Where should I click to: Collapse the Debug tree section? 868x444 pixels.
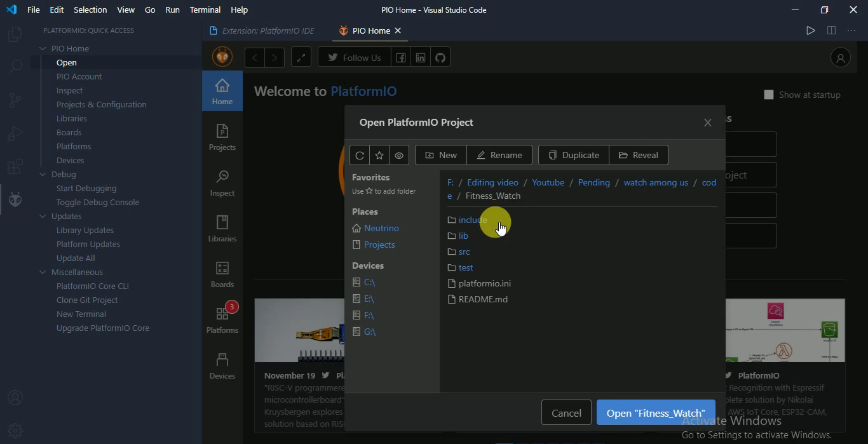(x=43, y=174)
